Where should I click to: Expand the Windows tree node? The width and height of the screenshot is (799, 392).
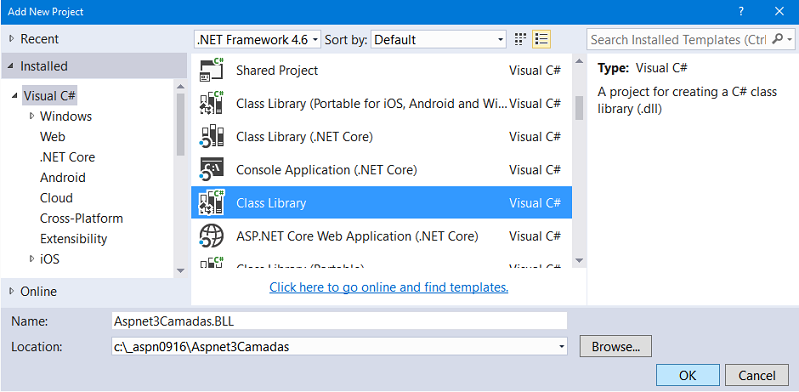click(33, 116)
